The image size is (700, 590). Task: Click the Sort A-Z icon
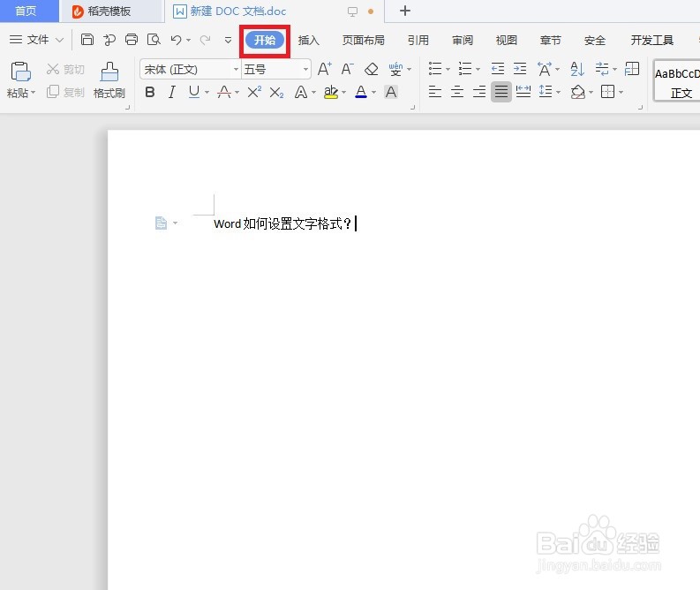[x=576, y=69]
